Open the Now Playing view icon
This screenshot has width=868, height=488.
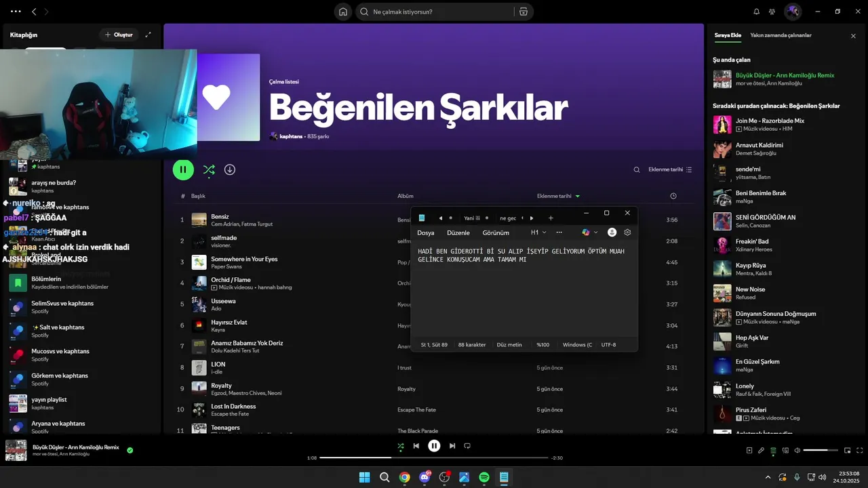coord(749,450)
